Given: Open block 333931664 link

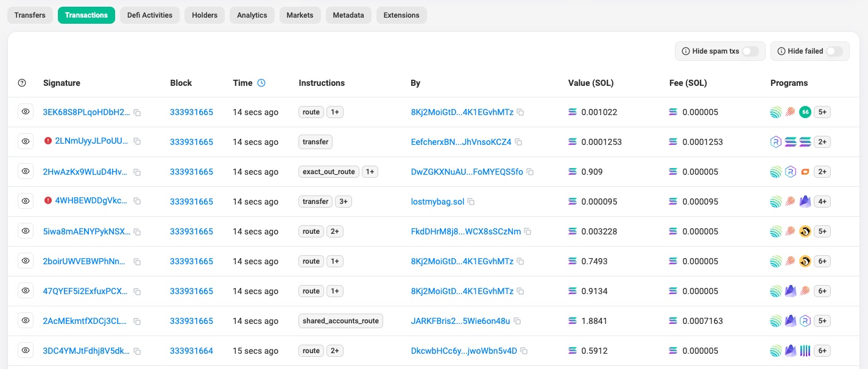Looking at the screenshot, I should click(191, 351).
